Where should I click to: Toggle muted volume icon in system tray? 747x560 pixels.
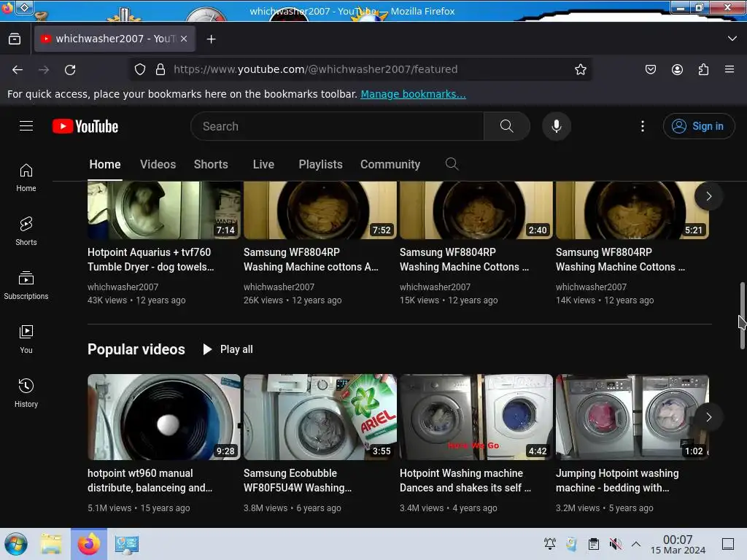coord(615,544)
